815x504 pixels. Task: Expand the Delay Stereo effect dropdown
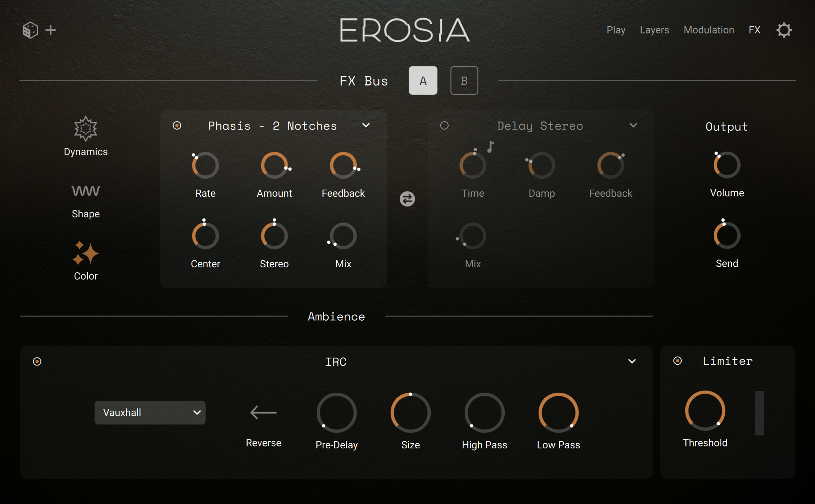click(633, 125)
